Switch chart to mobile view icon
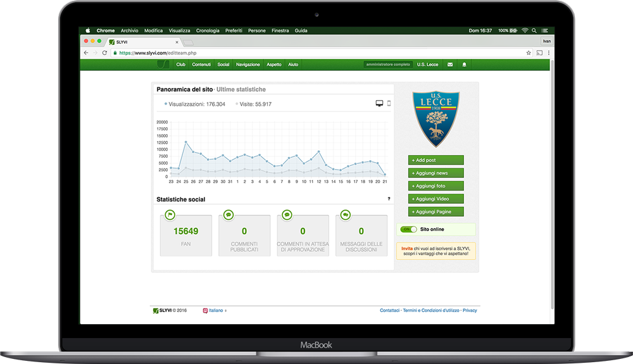The height and width of the screenshot is (364, 633). click(x=389, y=103)
